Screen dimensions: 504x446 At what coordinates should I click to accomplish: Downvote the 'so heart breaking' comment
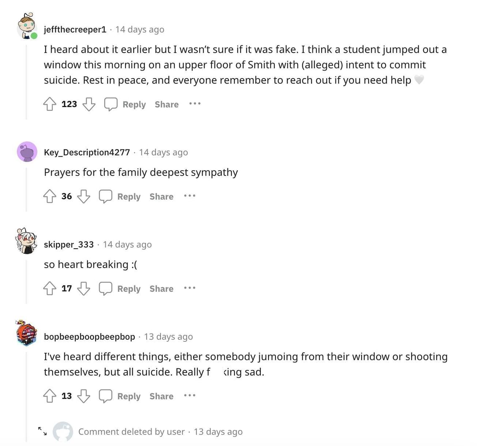pos(84,289)
